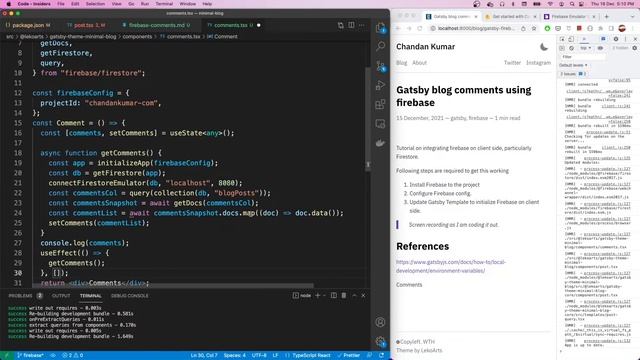Add a new terminal with the plus icon
640x360 pixels.
tap(318, 296)
